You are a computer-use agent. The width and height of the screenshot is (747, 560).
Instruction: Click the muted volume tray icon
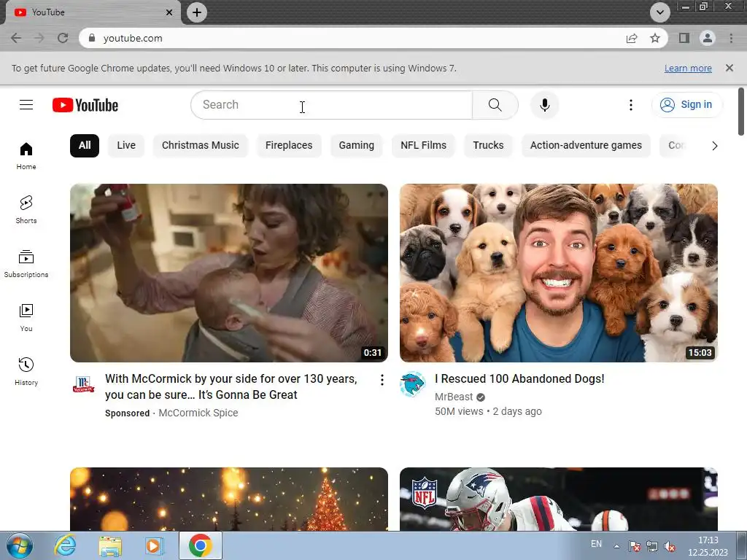coord(670,546)
